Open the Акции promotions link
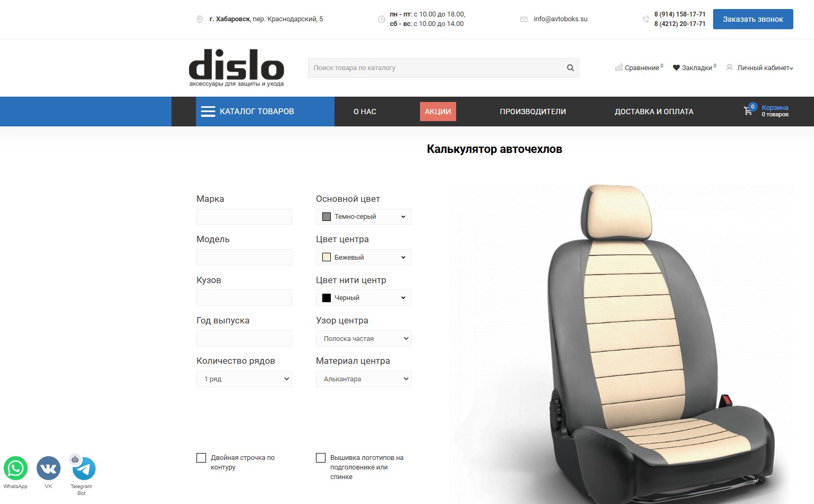Viewport: 814px width, 504px height. coord(438,112)
